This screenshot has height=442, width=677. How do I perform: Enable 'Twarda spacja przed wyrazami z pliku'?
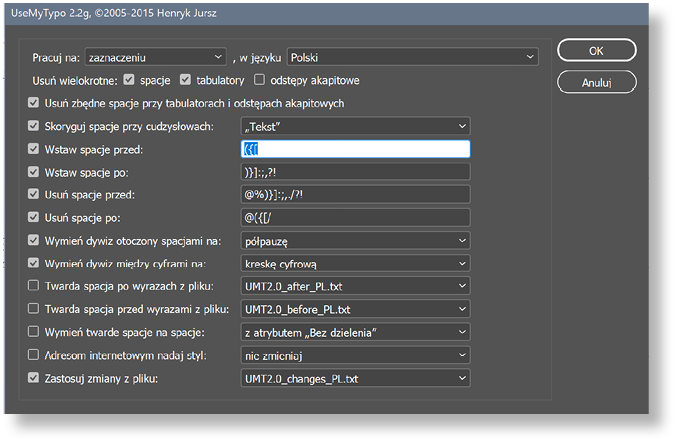coord(33,309)
